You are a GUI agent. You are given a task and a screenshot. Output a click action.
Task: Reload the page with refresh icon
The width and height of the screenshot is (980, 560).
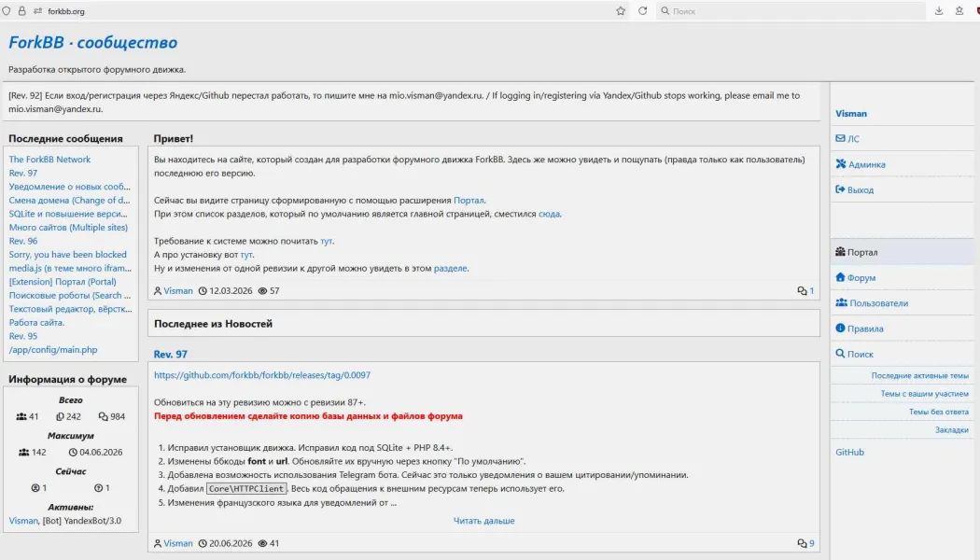click(642, 10)
